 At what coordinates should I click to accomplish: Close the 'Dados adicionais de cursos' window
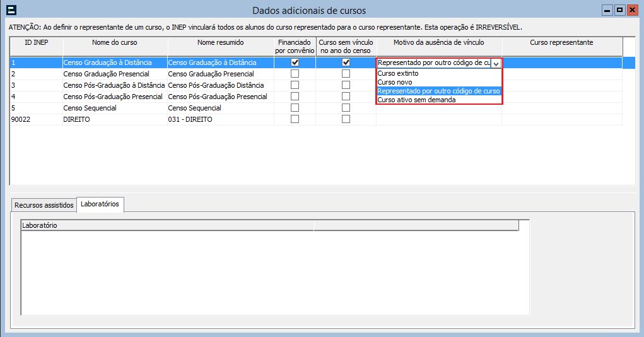point(632,10)
